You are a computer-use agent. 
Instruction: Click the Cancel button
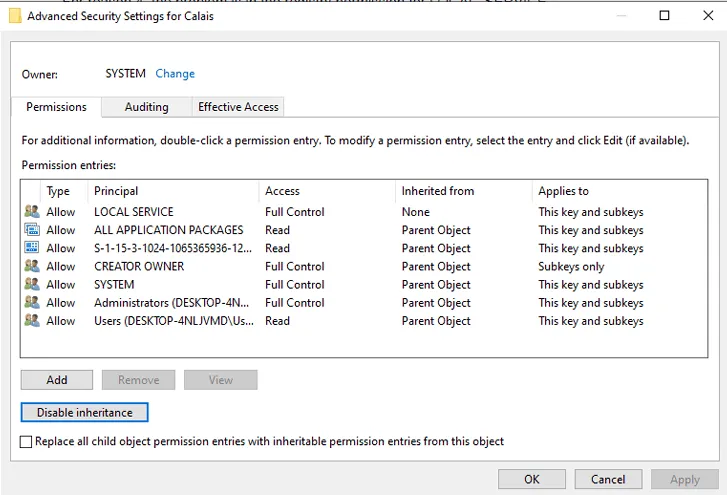click(608, 479)
